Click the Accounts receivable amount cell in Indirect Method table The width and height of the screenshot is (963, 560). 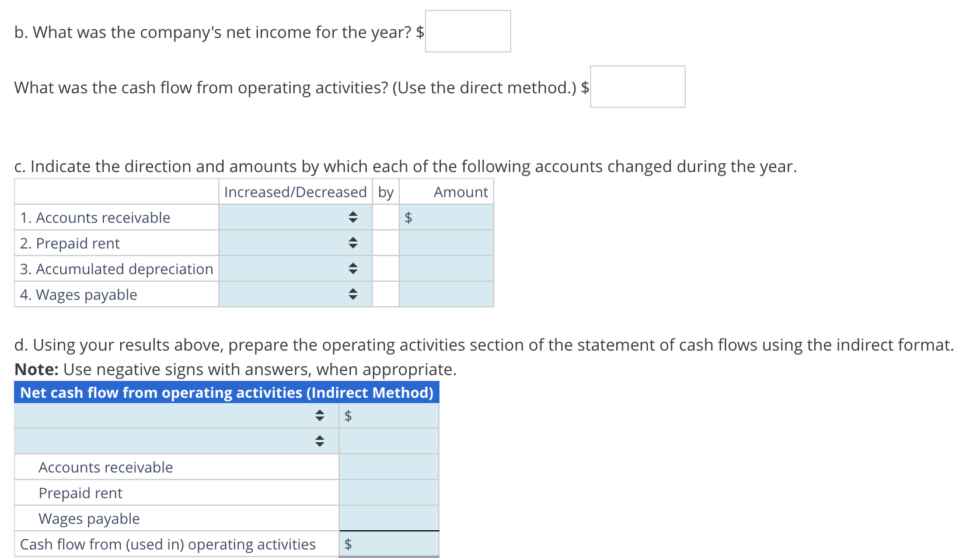pyautogui.click(x=388, y=467)
